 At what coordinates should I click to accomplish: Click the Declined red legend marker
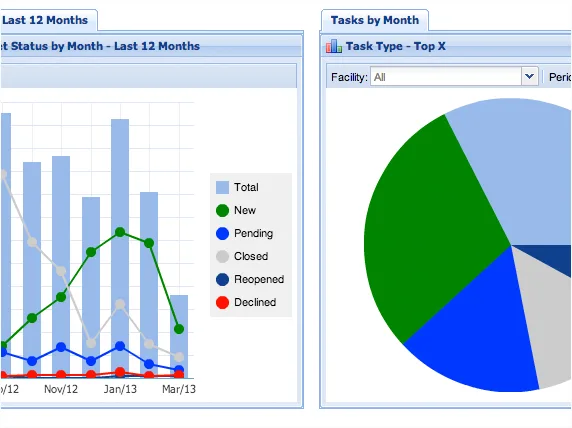222,302
